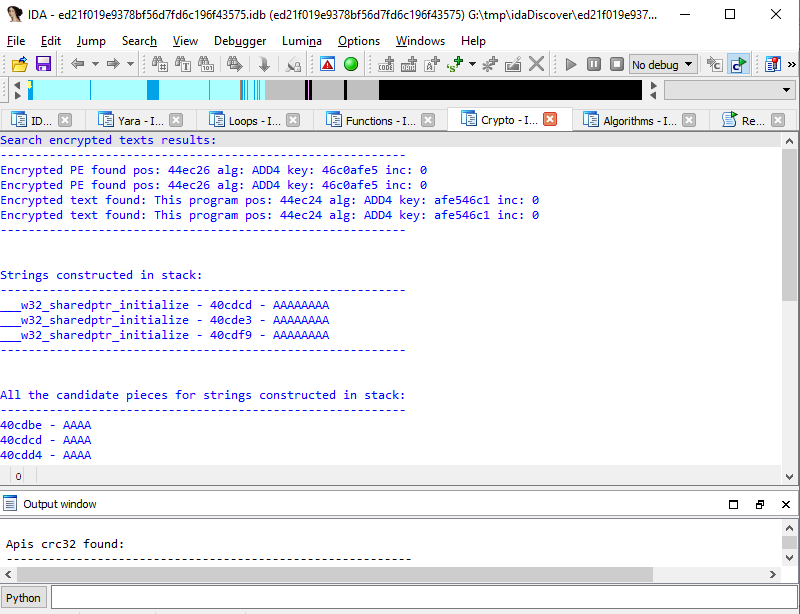The width and height of the screenshot is (800, 614).
Task: Click the delete X icon in toolbar
Action: coord(537,64)
